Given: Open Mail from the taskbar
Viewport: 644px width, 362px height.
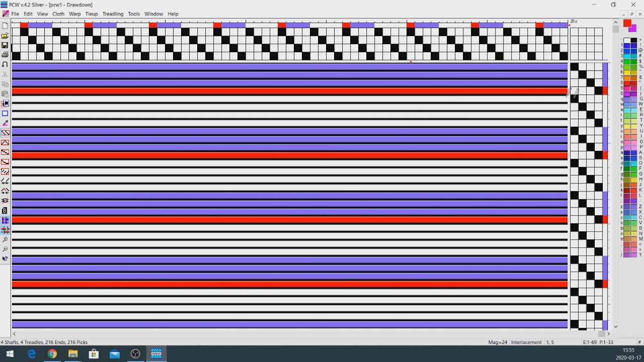Looking at the screenshot, I should coord(115,354).
